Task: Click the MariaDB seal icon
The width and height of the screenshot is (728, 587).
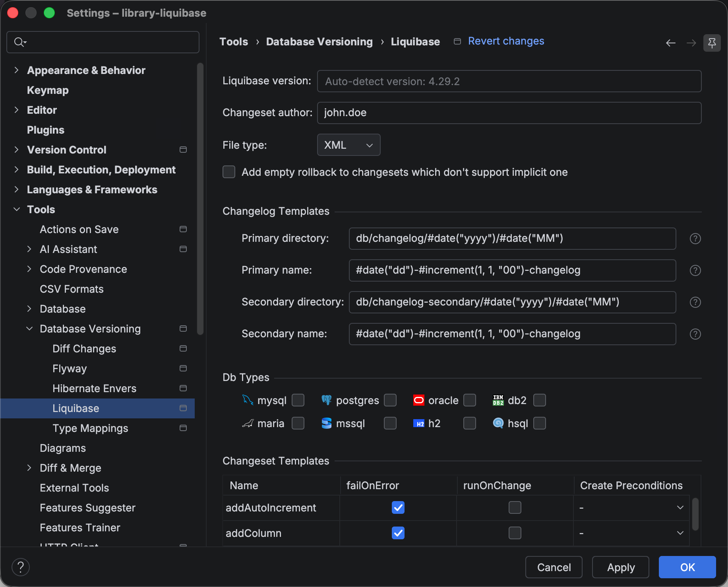Action: (x=248, y=423)
